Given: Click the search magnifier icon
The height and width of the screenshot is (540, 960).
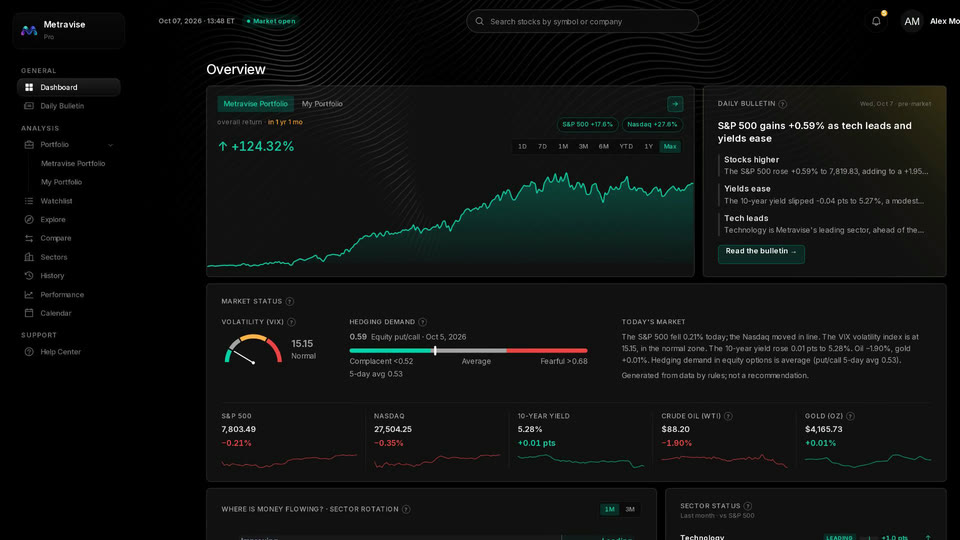Looking at the screenshot, I should coord(479,21).
